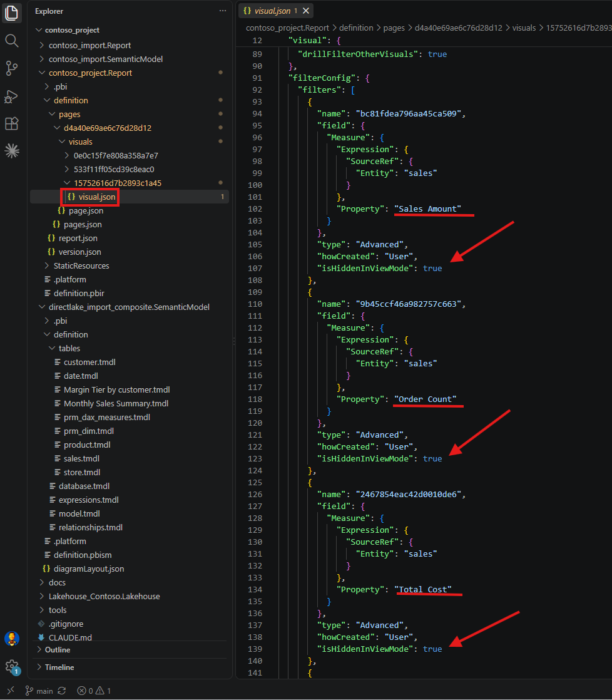This screenshot has width=612, height=700.
Task: Click the definition breadcrumb segment
Action: pyautogui.click(x=356, y=28)
